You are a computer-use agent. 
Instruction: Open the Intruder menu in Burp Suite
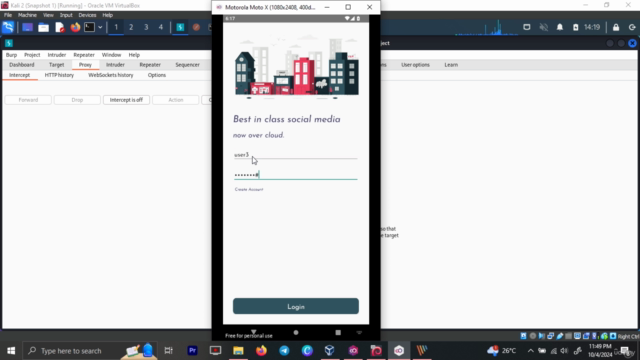[x=57, y=55]
